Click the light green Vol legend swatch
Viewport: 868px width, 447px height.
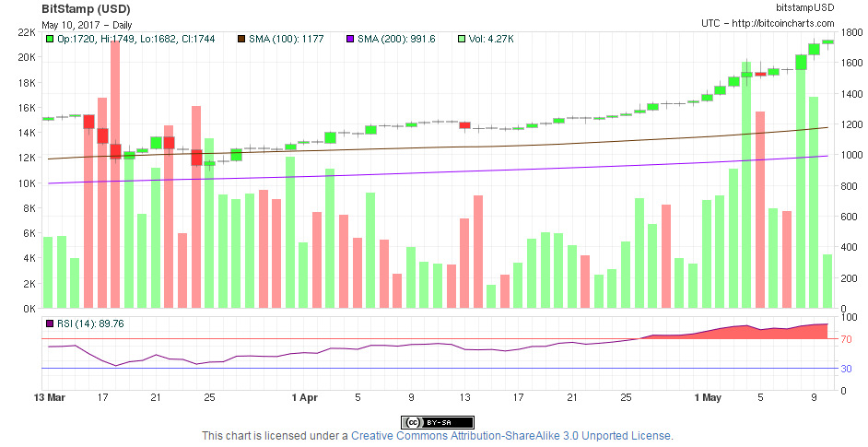pos(462,40)
